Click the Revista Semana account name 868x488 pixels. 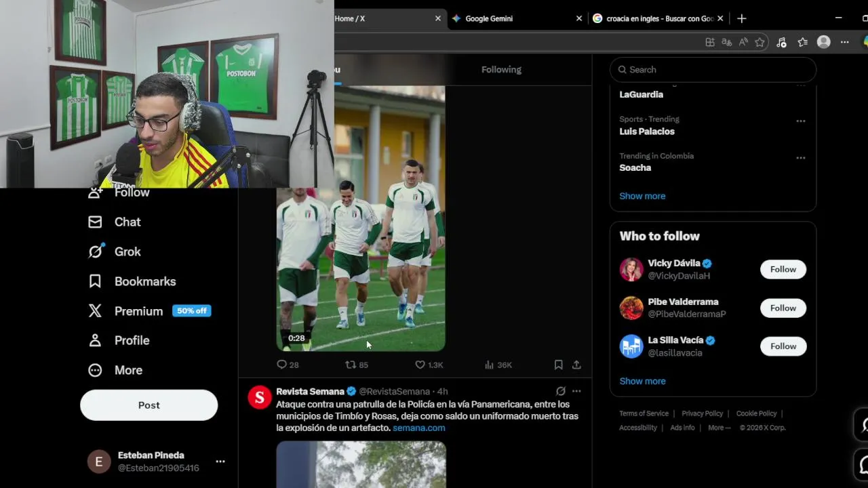click(x=310, y=391)
